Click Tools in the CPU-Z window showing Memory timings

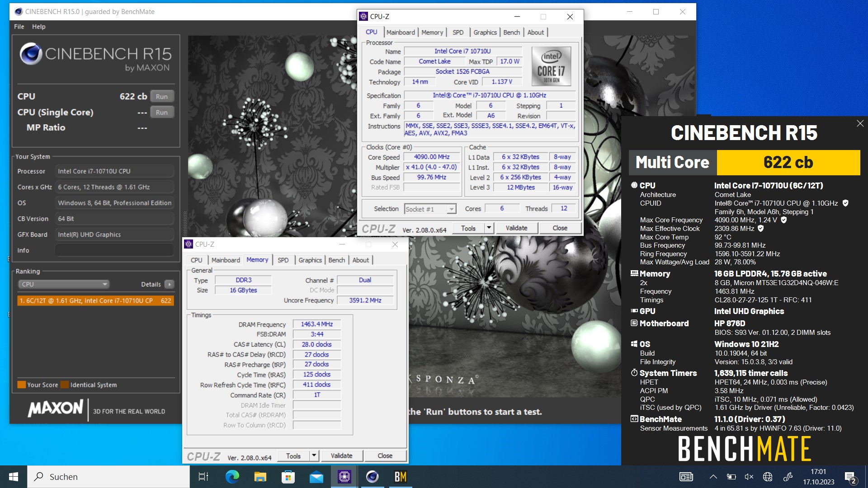pyautogui.click(x=293, y=456)
